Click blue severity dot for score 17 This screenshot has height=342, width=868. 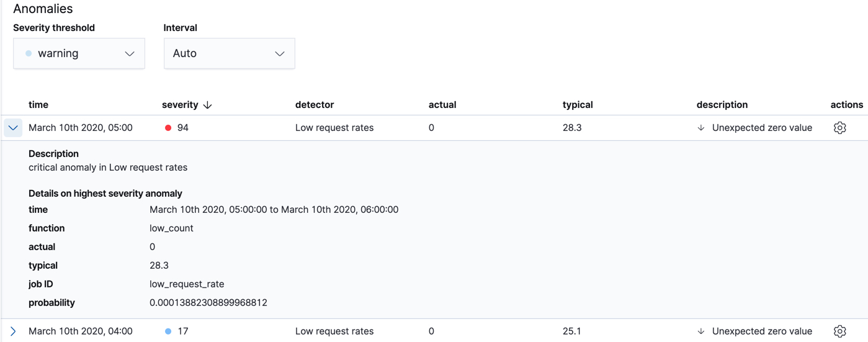(x=168, y=331)
